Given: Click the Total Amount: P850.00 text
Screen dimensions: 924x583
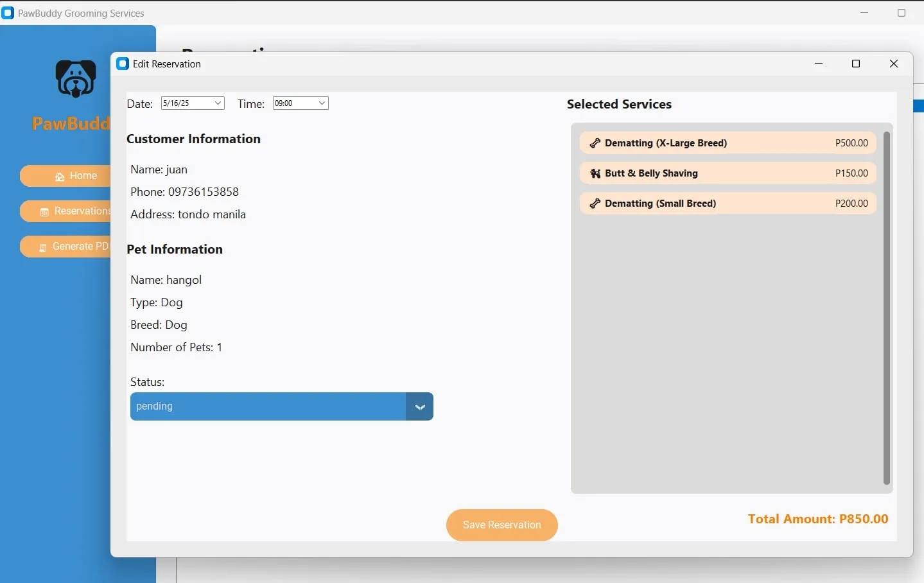Looking at the screenshot, I should click(818, 519).
